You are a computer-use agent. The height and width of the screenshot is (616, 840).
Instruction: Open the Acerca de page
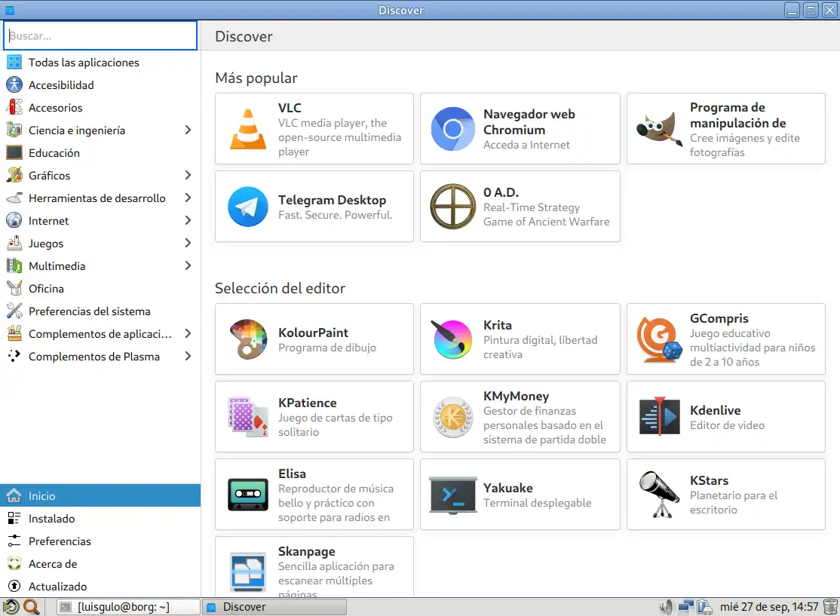pos(100,563)
